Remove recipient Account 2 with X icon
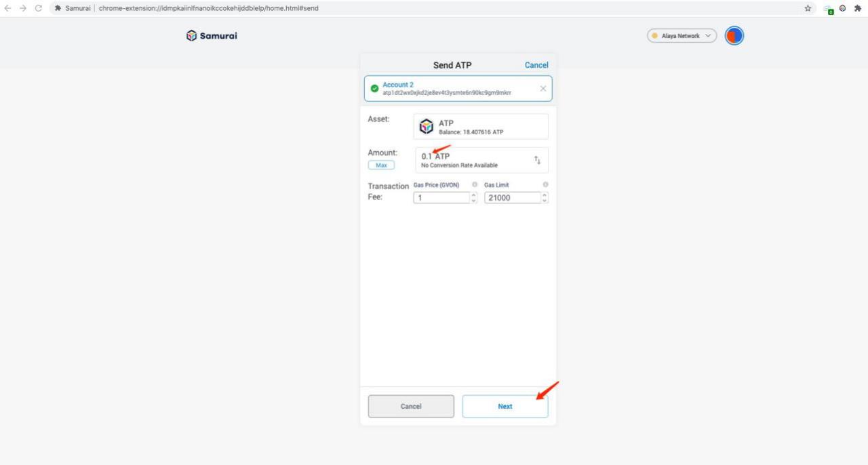Viewport: 868px width, 465px height. click(x=542, y=89)
